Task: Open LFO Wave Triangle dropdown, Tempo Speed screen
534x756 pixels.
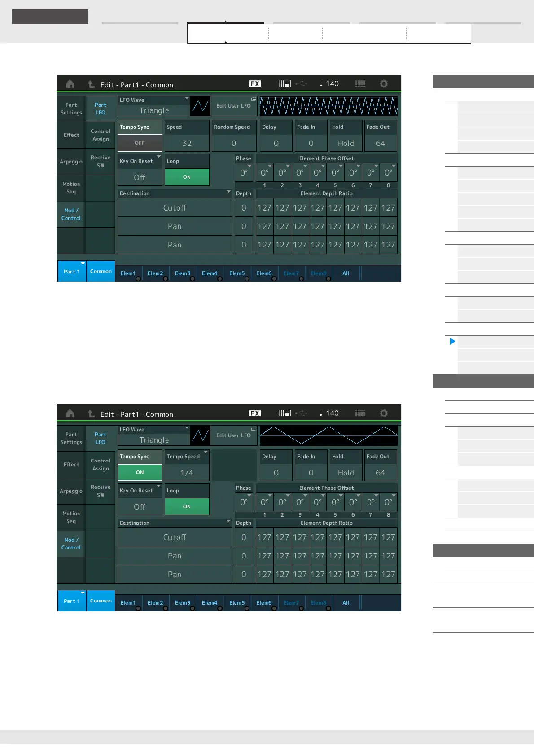Action: (x=154, y=435)
